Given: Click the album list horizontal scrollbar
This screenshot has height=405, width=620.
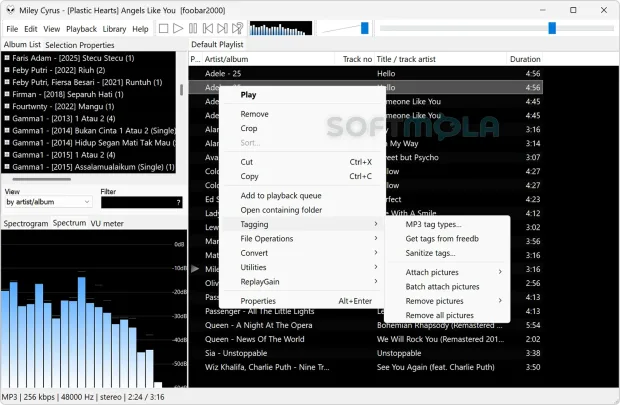Looking at the screenshot, I should pyautogui.click(x=42, y=179).
